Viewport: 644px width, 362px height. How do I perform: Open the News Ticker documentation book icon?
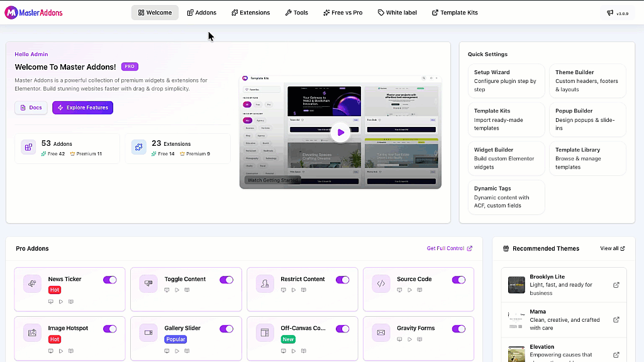coord(71,302)
